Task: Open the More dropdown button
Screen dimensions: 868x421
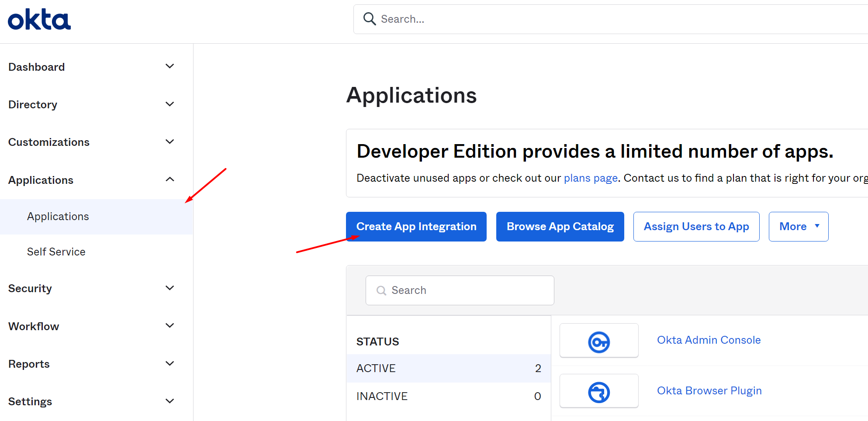Action: (x=799, y=227)
